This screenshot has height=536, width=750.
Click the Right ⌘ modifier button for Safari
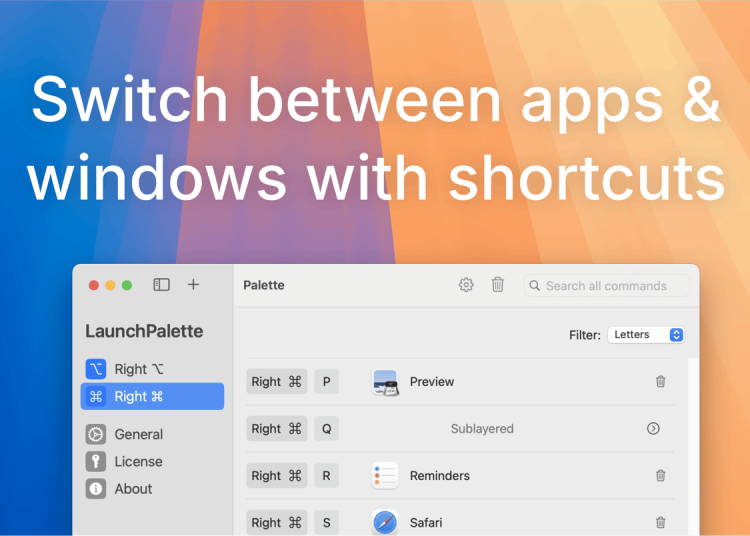point(277,522)
